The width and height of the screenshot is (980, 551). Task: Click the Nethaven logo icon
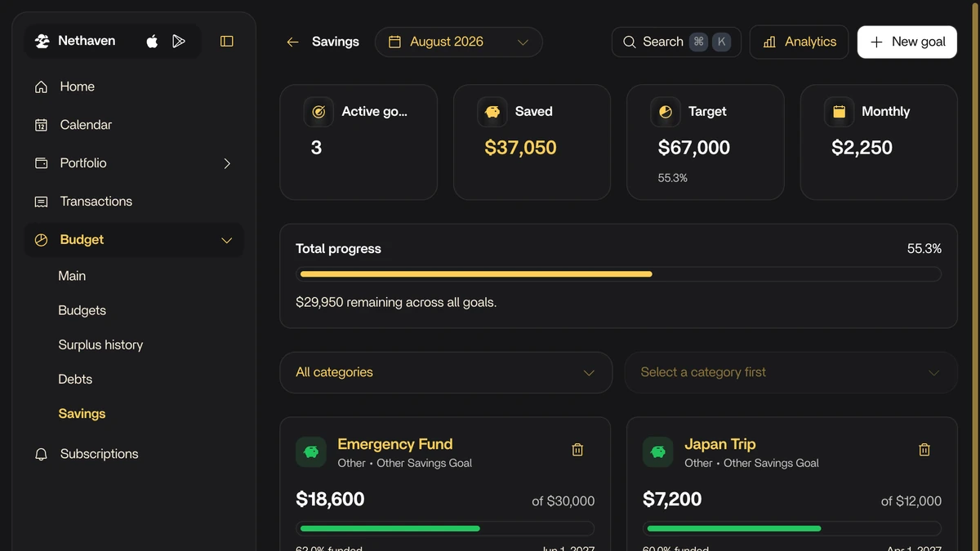pyautogui.click(x=42, y=41)
